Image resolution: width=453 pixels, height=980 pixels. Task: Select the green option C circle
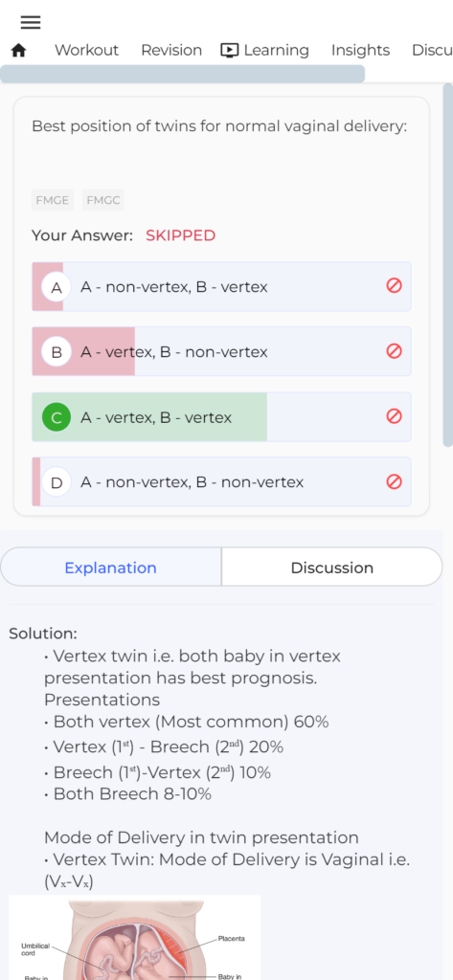click(57, 417)
